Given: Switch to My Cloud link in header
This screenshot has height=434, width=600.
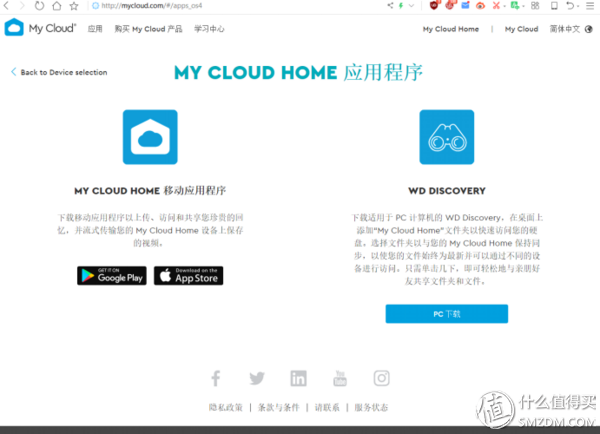Looking at the screenshot, I should coord(521,29).
